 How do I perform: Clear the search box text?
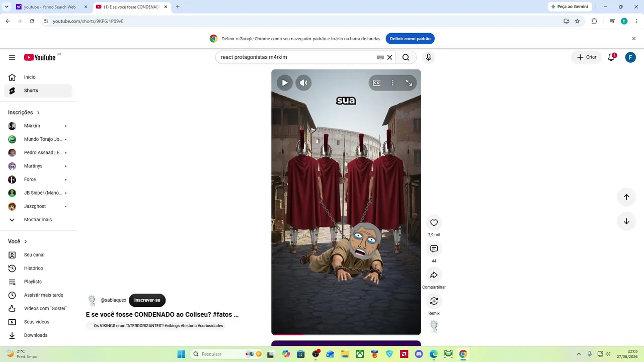tap(389, 57)
